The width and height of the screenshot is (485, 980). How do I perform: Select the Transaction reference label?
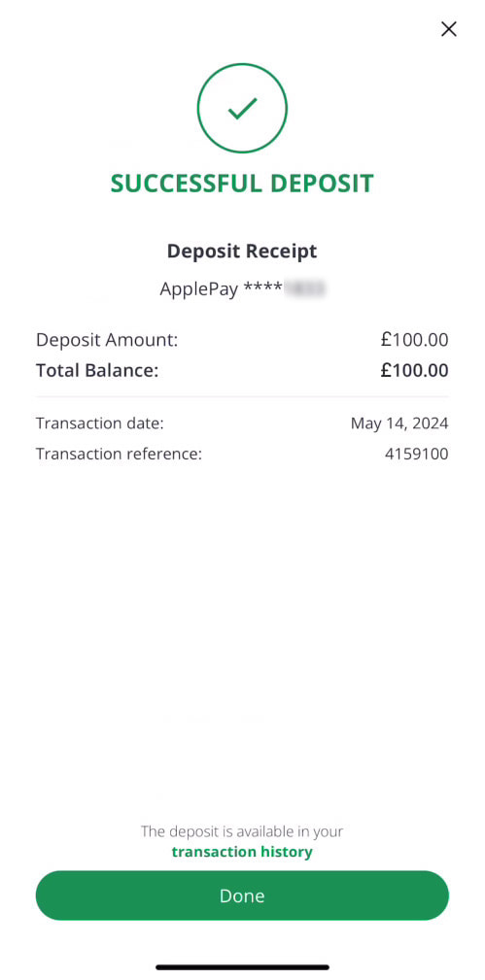click(119, 454)
